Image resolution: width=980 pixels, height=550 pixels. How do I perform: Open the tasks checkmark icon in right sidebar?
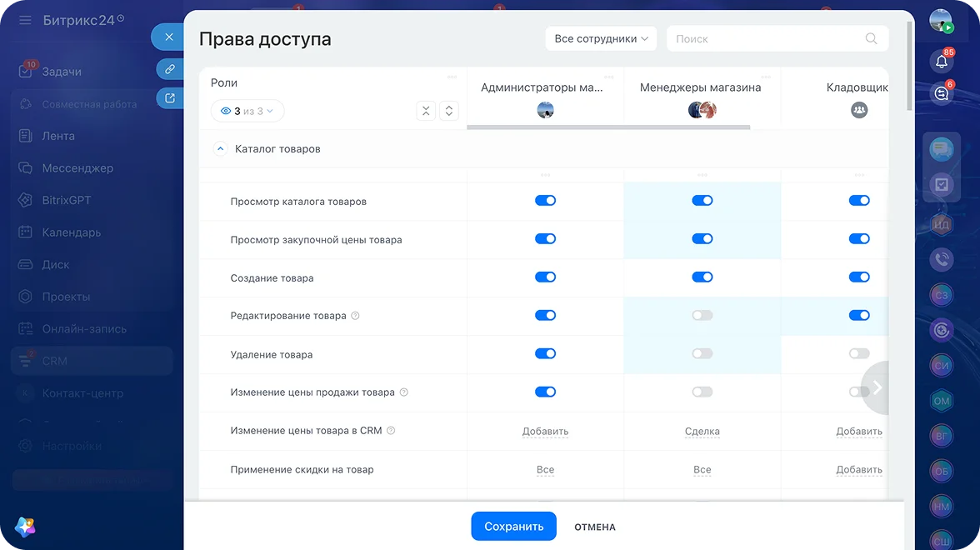(942, 183)
